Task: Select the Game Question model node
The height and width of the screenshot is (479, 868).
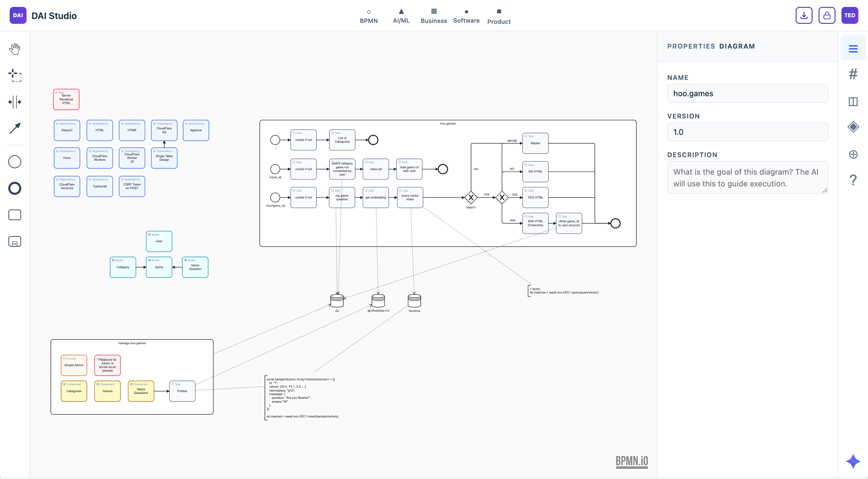Action: (x=195, y=267)
